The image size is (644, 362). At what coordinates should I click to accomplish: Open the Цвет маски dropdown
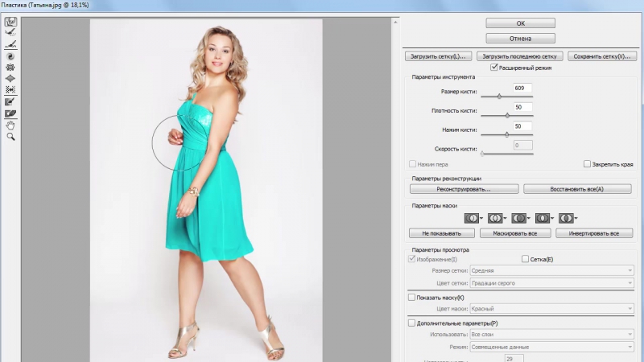click(551, 308)
